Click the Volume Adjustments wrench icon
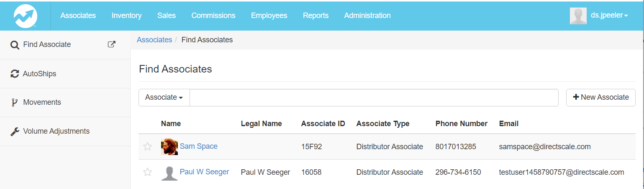The height and width of the screenshot is (189, 644). tap(15, 132)
